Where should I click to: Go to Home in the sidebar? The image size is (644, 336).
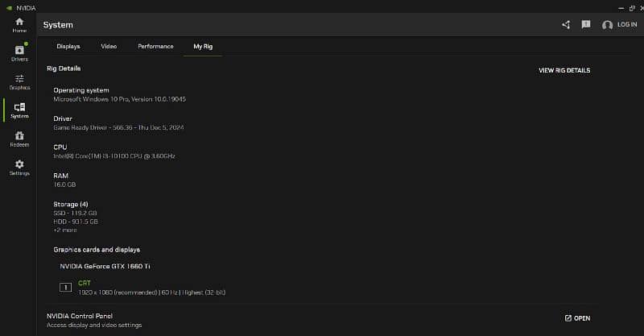[19, 25]
